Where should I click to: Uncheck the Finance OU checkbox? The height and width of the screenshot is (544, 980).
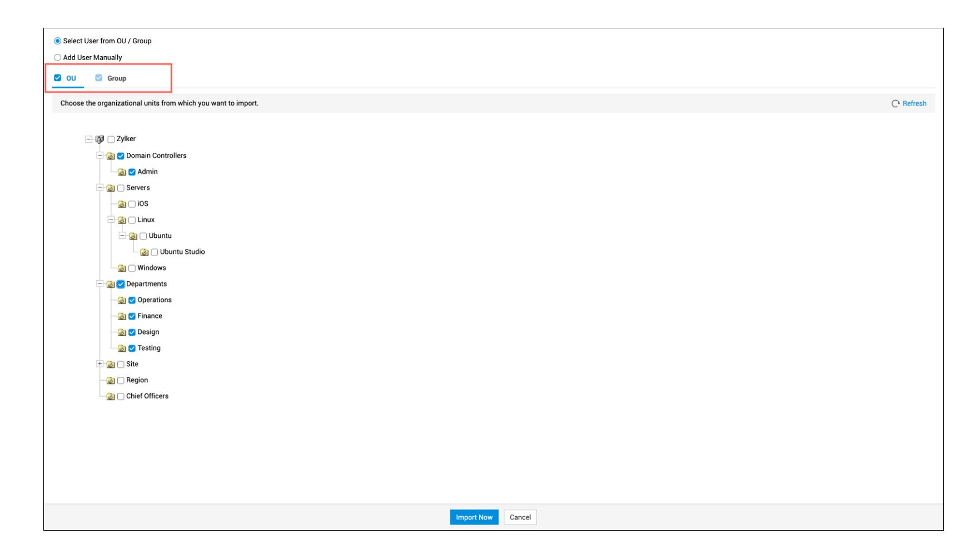(132, 316)
